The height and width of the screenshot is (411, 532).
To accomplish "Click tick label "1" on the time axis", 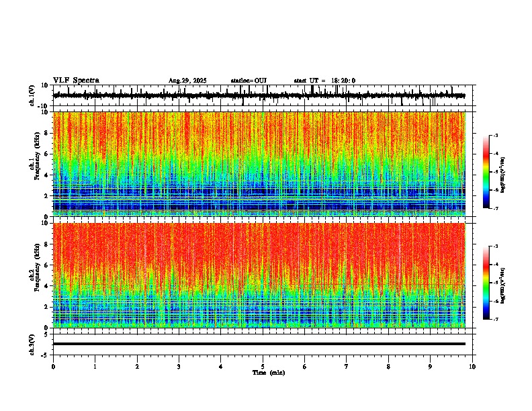I will [95, 367].
